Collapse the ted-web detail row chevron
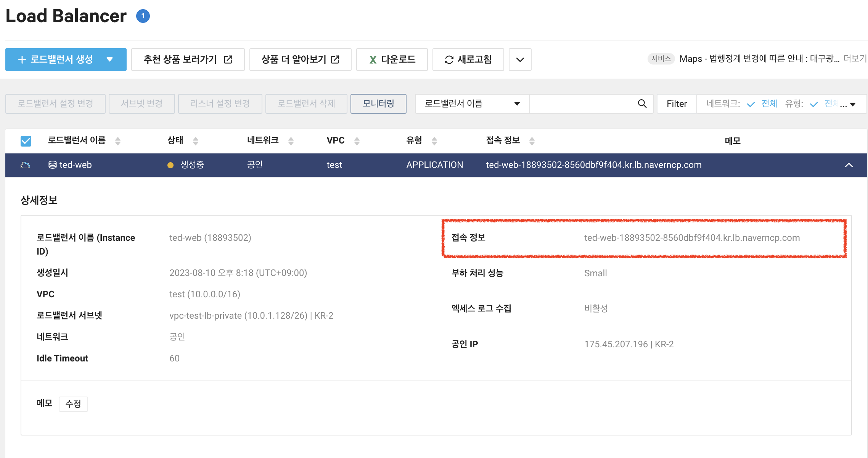This screenshot has height=458, width=868. (x=849, y=165)
